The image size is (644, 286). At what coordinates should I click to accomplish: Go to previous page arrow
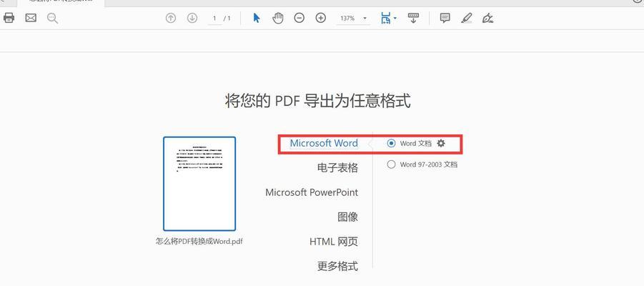click(171, 18)
